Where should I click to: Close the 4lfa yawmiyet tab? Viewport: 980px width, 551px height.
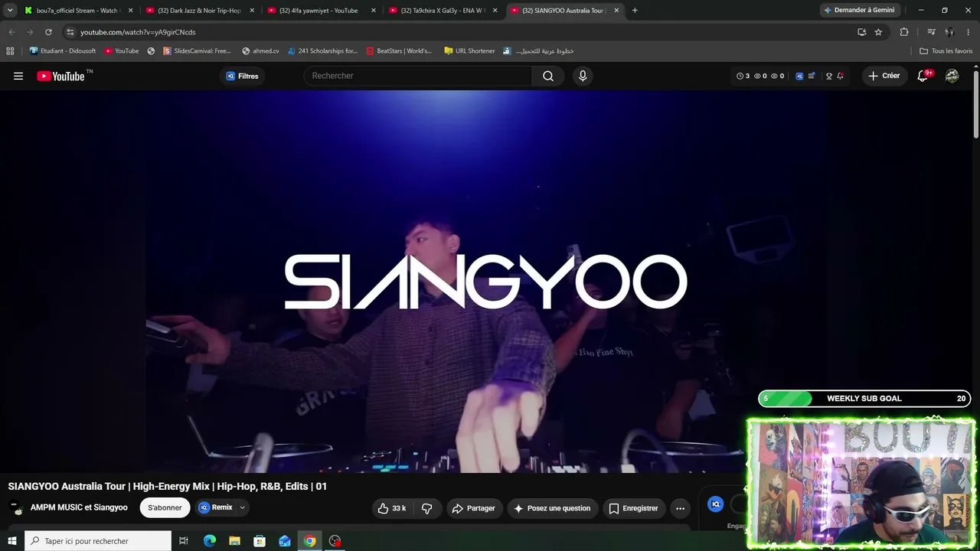click(374, 11)
